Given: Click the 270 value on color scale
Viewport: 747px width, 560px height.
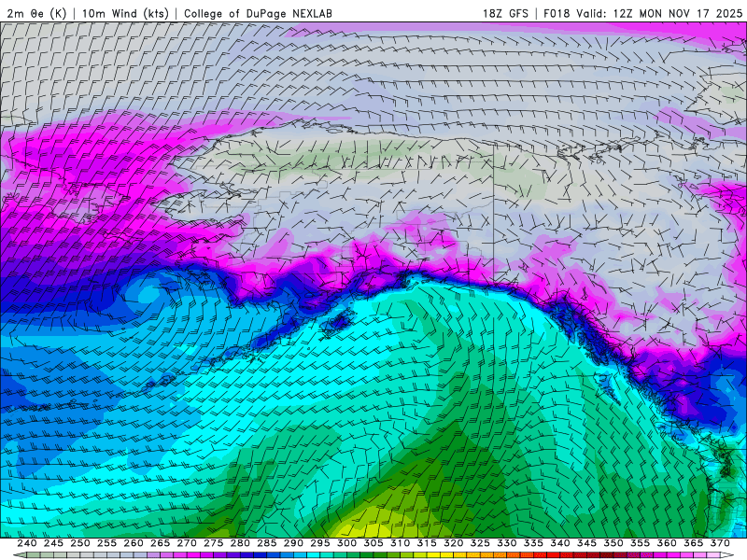Looking at the screenshot, I should tap(187, 543).
